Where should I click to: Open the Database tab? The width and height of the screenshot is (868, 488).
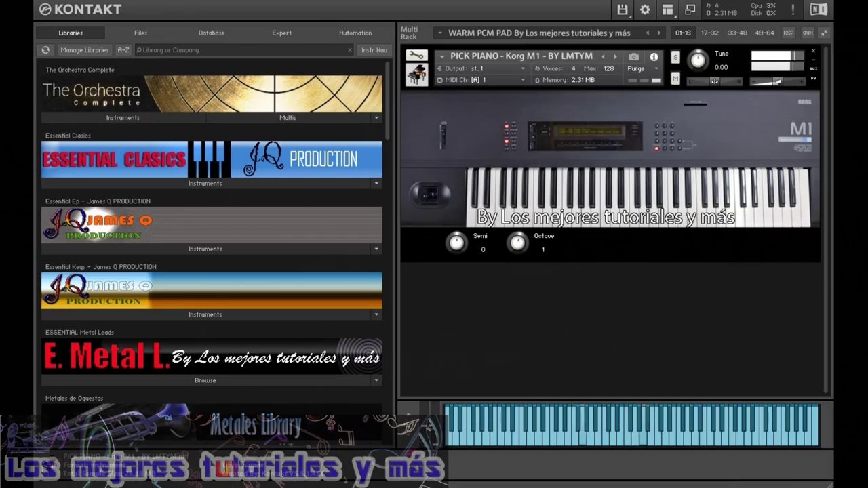coord(212,33)
